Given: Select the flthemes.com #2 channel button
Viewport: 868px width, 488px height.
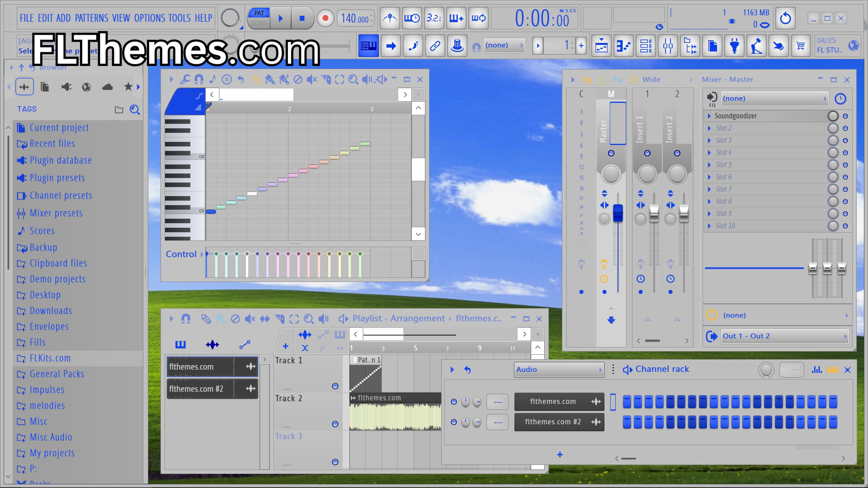Looking at the screenshot, I should 559,422.
